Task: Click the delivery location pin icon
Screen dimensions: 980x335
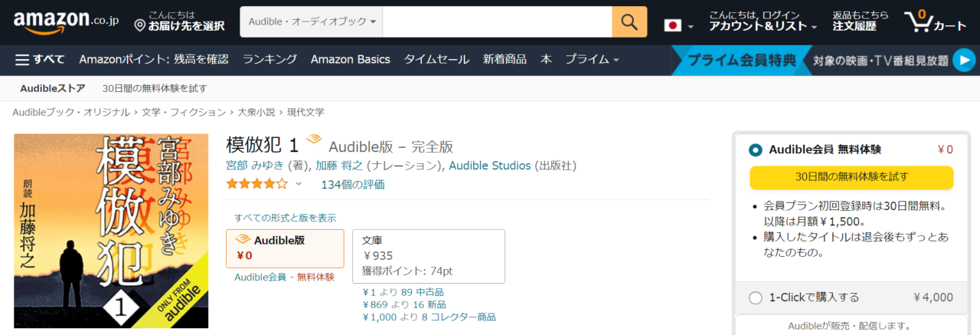Action: 140,26
